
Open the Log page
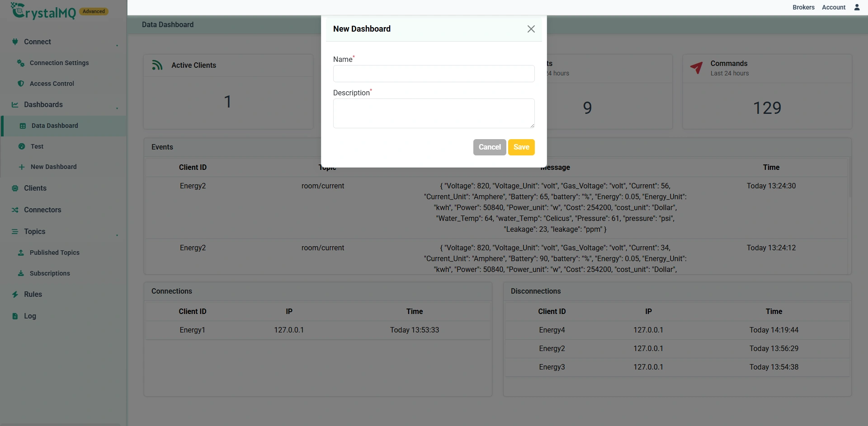30,316
